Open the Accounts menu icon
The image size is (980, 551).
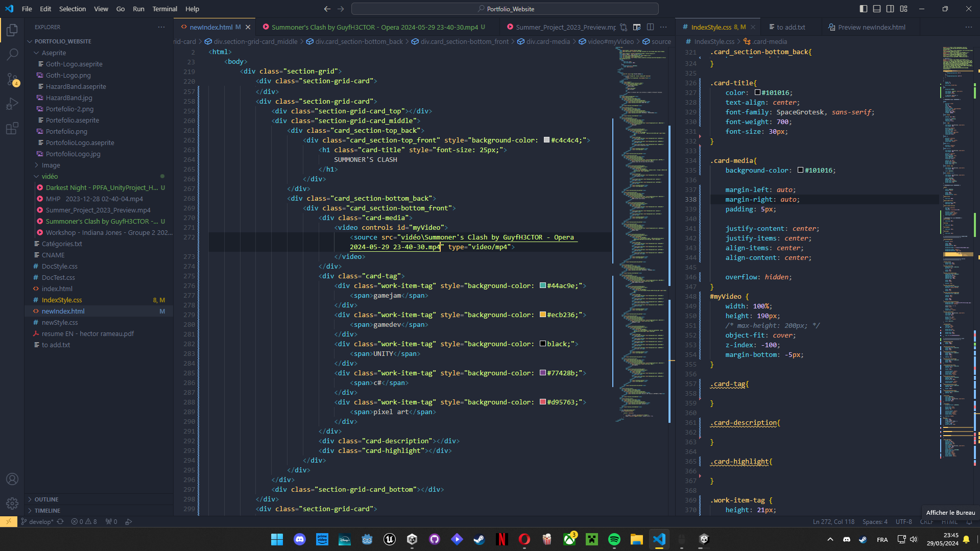point(12,479)
